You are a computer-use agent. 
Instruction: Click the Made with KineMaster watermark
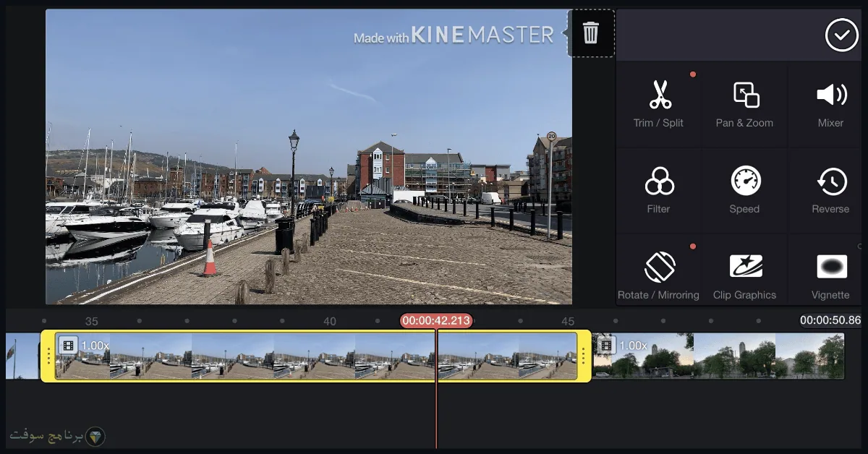454,35
